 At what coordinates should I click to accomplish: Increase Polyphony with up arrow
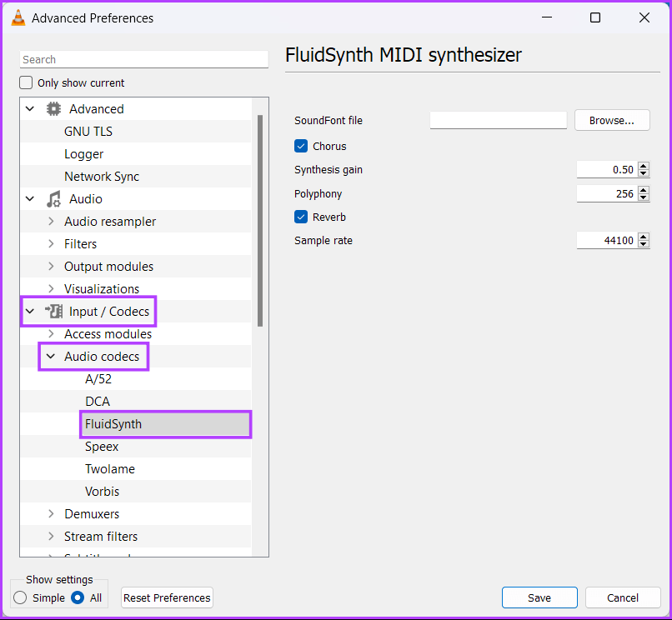[x=644, y=190]
